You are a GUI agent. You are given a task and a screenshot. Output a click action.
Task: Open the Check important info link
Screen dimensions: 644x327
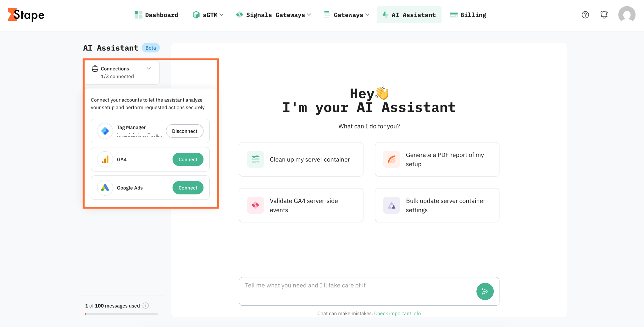pyautogui.click(x=397, y=313)
